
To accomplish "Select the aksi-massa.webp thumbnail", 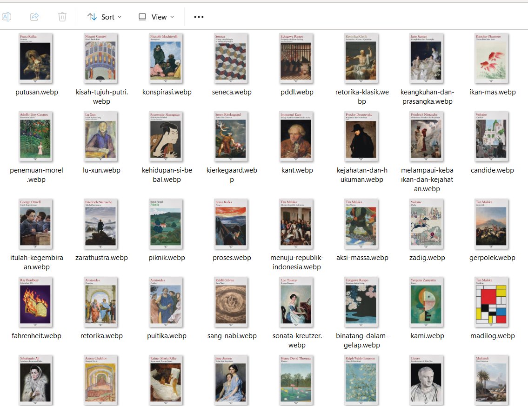I will (x=362, y=224).
